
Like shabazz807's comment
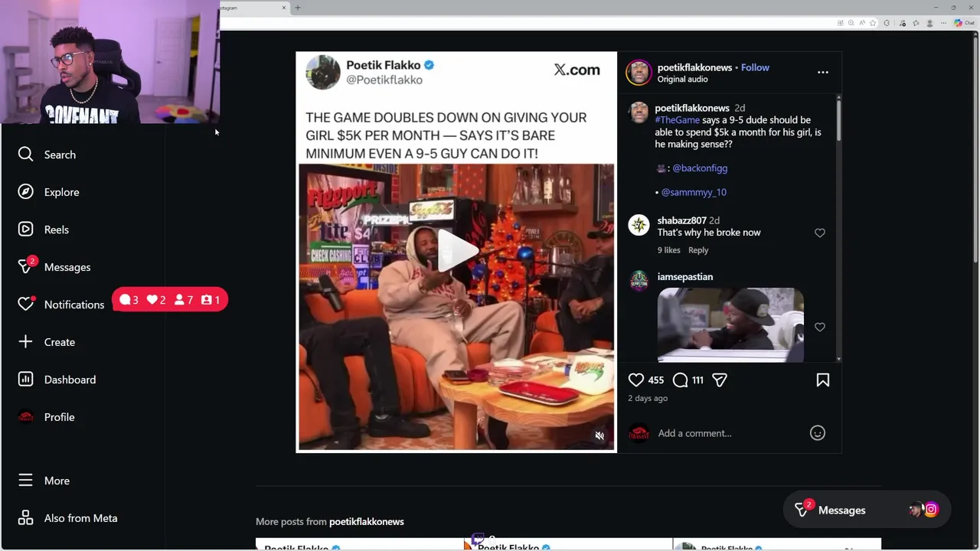tap(819, 233)
